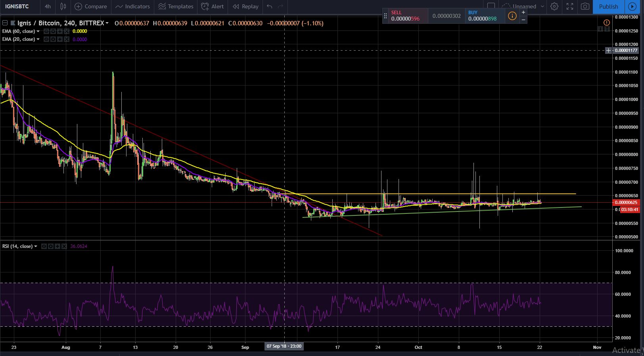
Task: Grab the trade panel drag handle
Action: point(385,16)
